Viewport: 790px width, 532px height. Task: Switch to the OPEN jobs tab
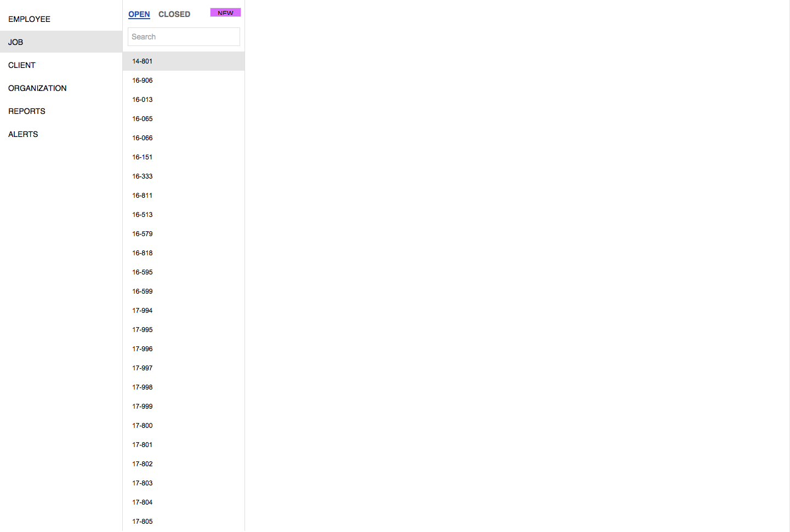pos(139,14)
